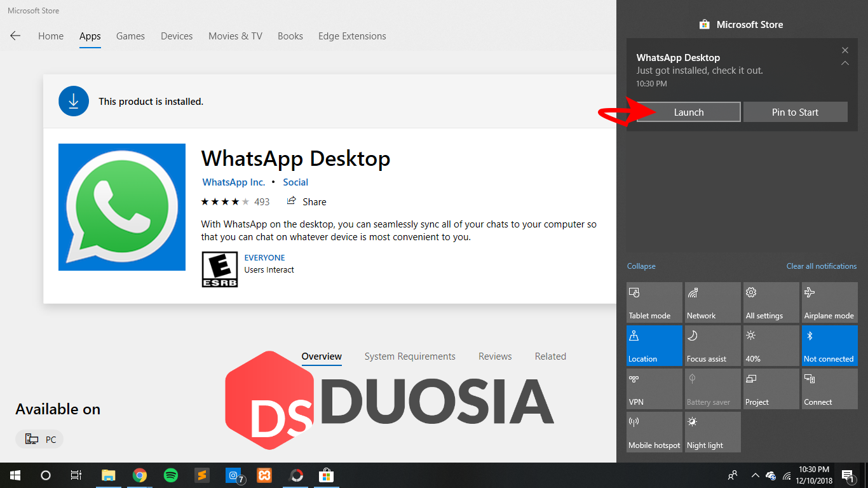The height and width of the screenshot is (488, 868).
Task: Open the Connect quick action
Action: point(830,389)
